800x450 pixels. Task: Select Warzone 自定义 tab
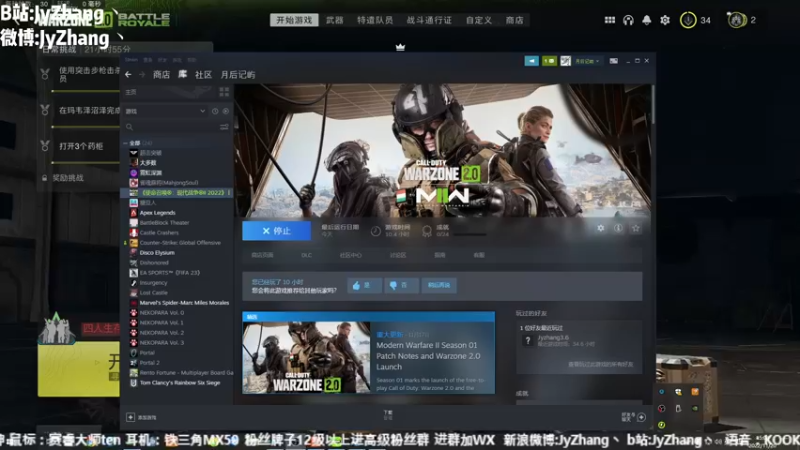tap(479, 20)
